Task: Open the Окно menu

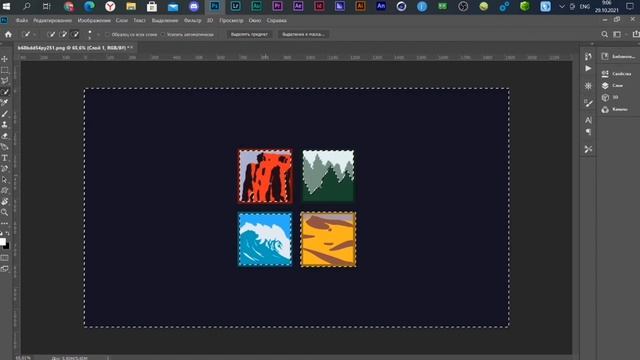Action: [255, 20]
